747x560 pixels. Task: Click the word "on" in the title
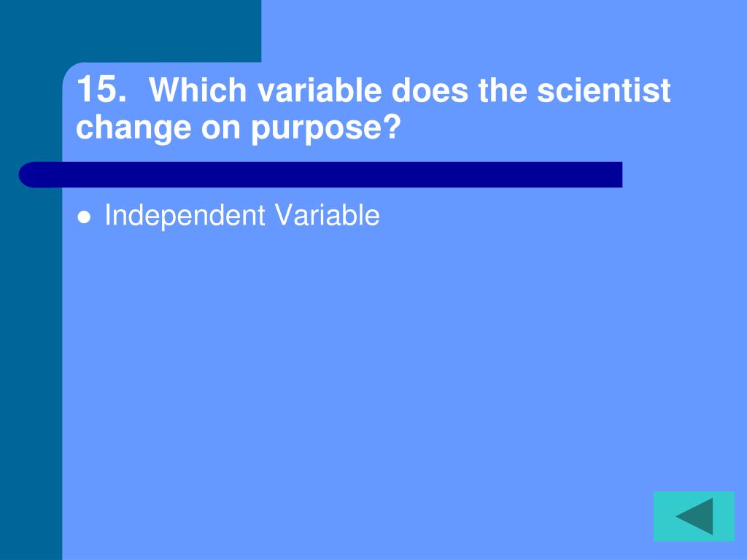click(x=220, y=129)
